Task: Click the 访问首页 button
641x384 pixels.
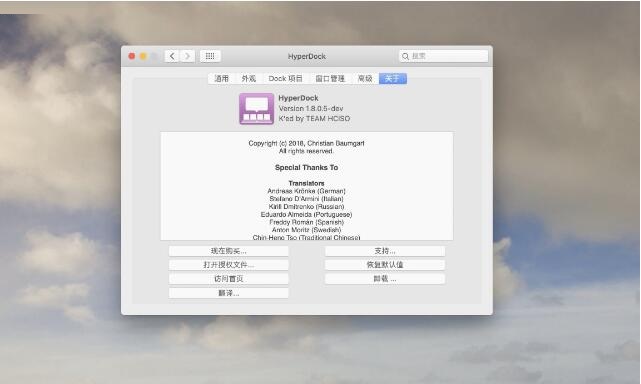Action: coord(229,279)
